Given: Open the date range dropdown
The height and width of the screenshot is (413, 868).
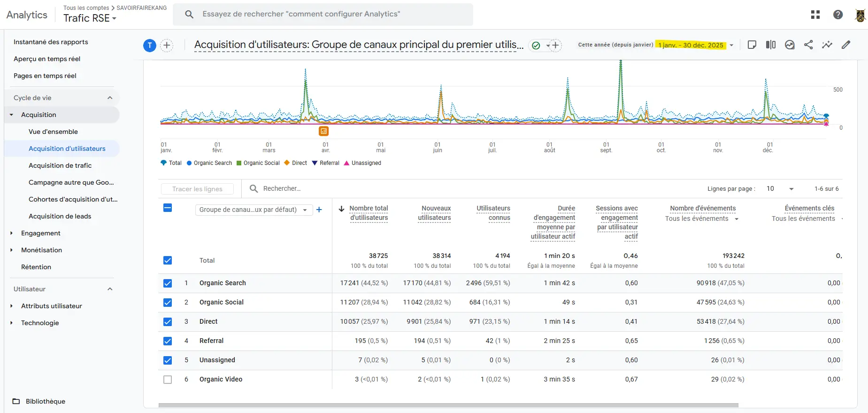Looking at the screenshot, I should [x=731, y=45].
